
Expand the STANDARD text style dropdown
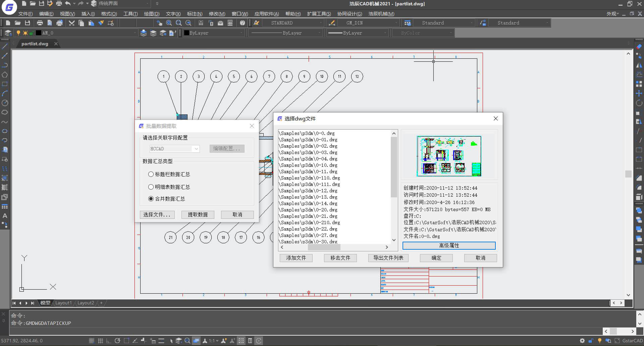point(320,23)
